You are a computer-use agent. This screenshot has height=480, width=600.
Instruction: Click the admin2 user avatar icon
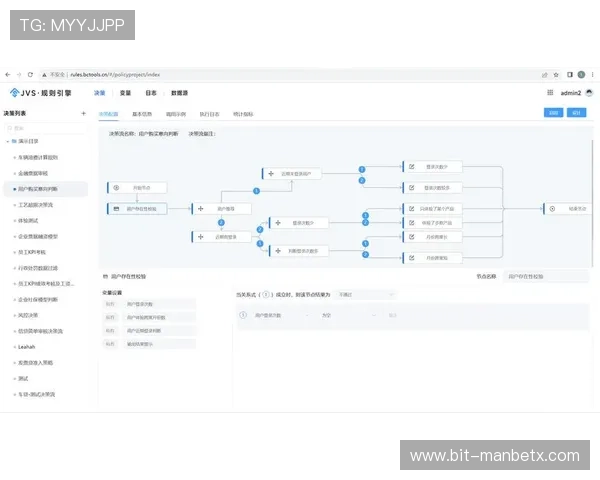click(x=589, y=92)
